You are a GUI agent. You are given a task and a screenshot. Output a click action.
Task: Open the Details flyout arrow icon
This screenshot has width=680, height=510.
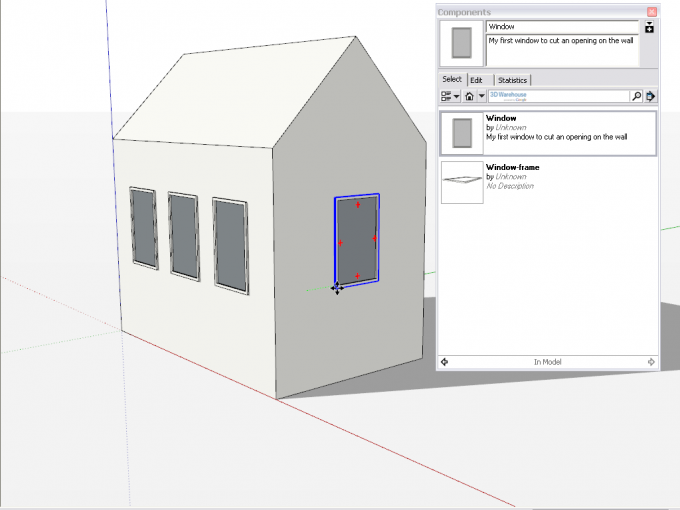pyautogui.click(x=651, y=97)
